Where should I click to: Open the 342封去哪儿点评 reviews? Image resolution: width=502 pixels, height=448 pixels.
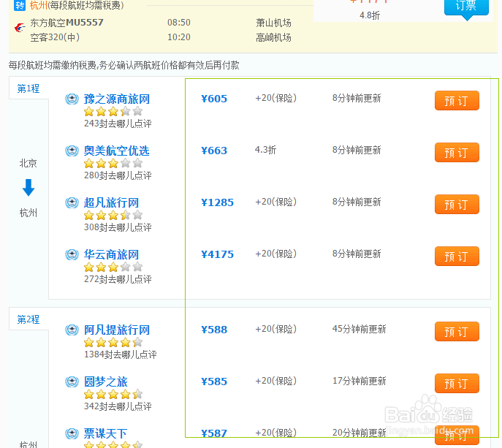click(118, 406)
